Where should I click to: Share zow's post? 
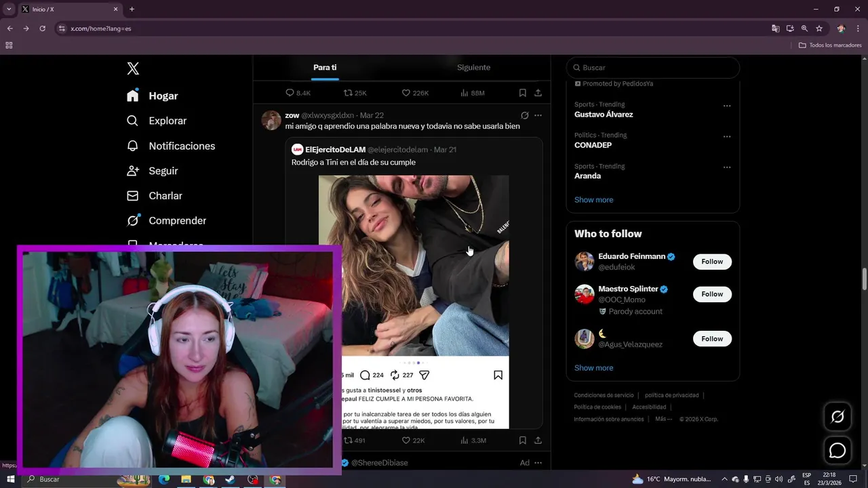538,441
